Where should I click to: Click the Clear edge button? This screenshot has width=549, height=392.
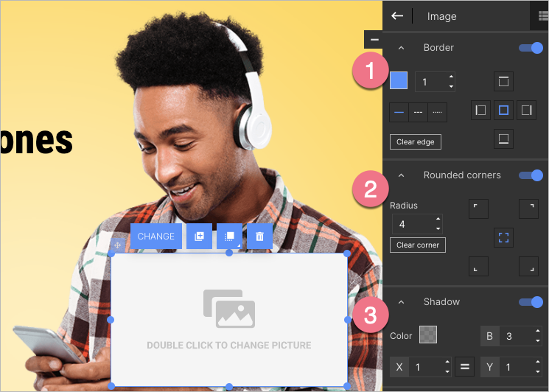coord(416,141)
